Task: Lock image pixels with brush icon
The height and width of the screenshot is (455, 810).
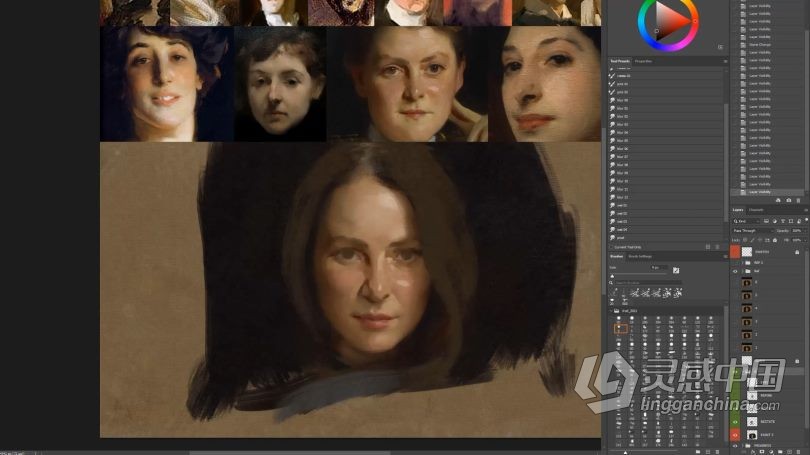Action: pyautogui.click(x=752, y=240)
